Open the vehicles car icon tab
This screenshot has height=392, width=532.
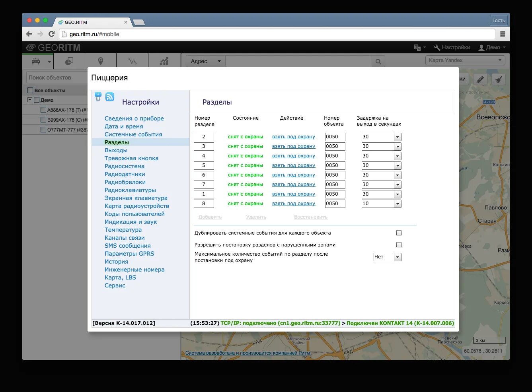click(36, 61)
